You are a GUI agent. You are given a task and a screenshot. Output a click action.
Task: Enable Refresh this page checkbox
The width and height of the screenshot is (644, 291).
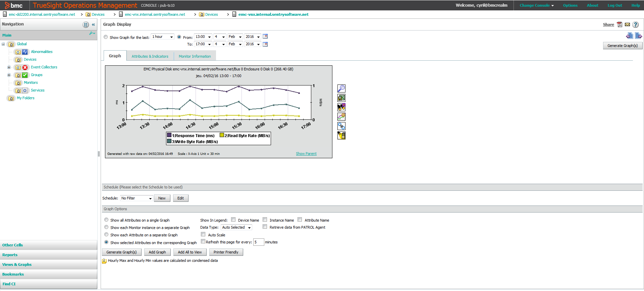203,241
